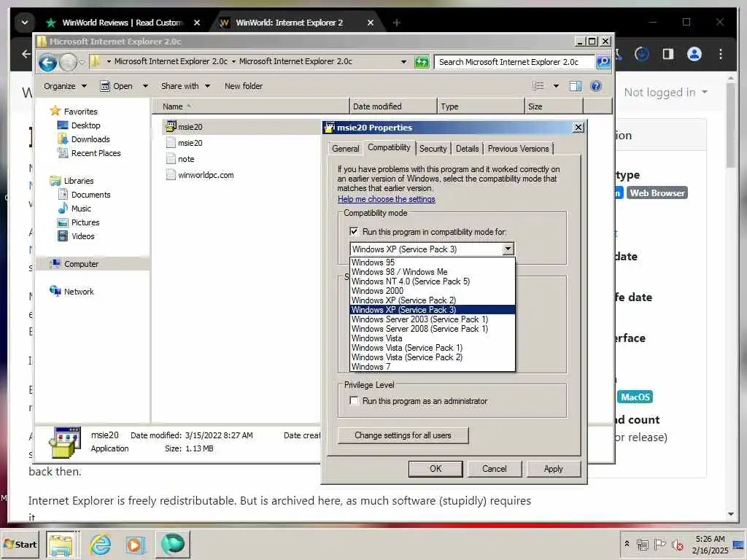Click the green refresh icon in the address bar
Screen dimensions: 747x560
click(421, 62)
